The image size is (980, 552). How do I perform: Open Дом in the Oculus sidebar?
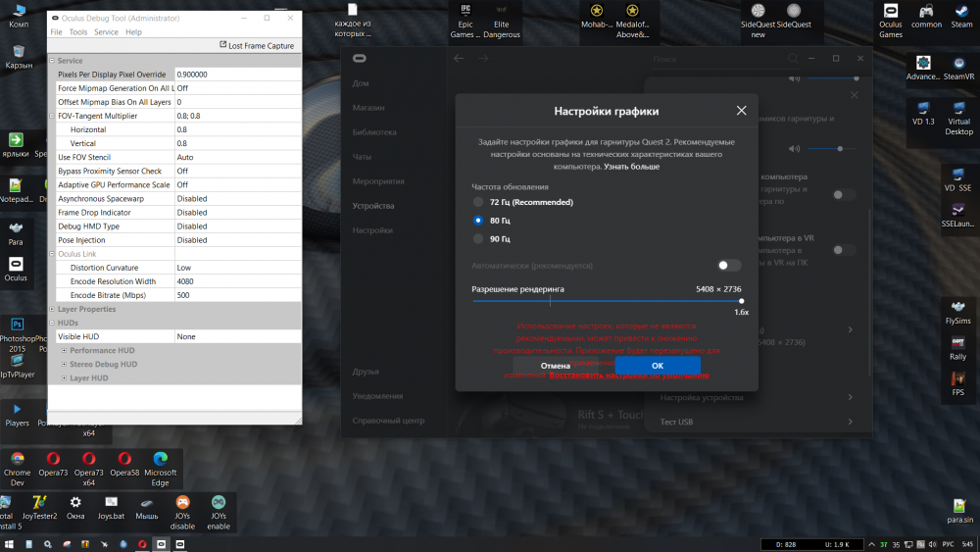pyautogui.click(x=361, y=83)
